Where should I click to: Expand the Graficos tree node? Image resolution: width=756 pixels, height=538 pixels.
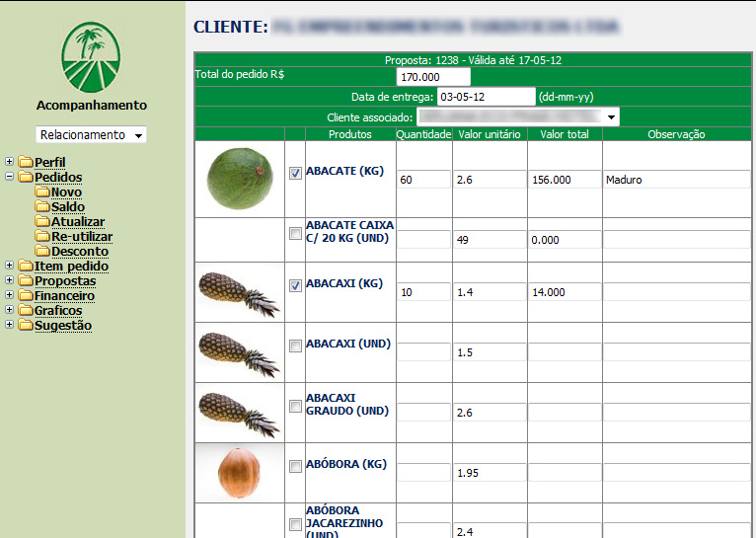pyautogui.click(x=9, y=310)
